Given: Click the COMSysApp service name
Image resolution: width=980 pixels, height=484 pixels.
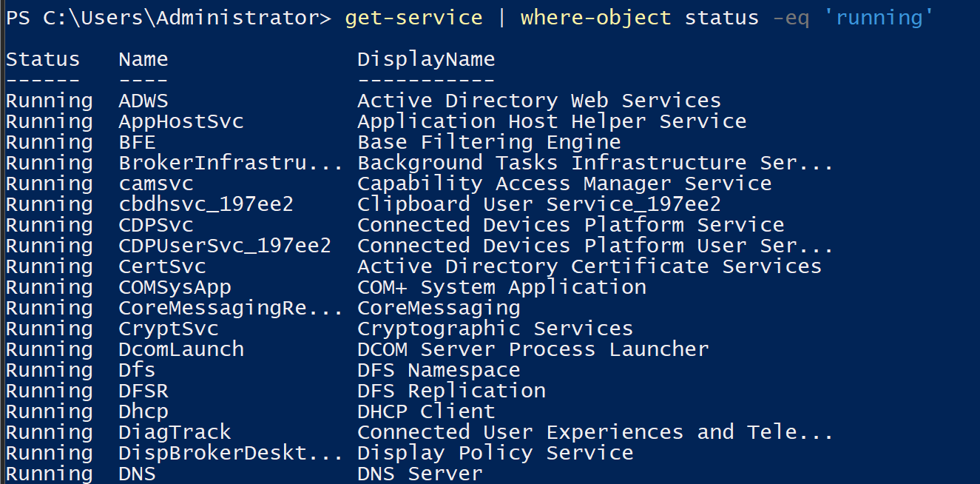Looking at the screenshot, I should pyautogui.click(x=175, y=287).
